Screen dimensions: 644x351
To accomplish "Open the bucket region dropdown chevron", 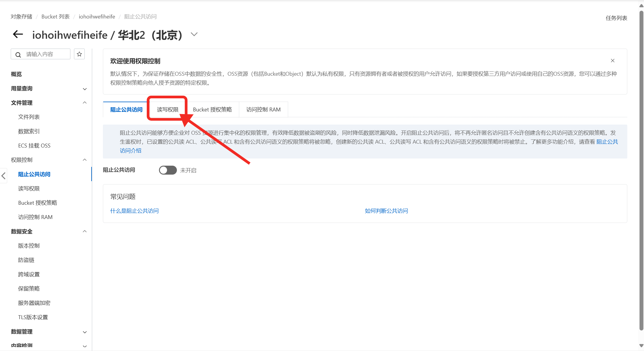I will coord(194,35).
